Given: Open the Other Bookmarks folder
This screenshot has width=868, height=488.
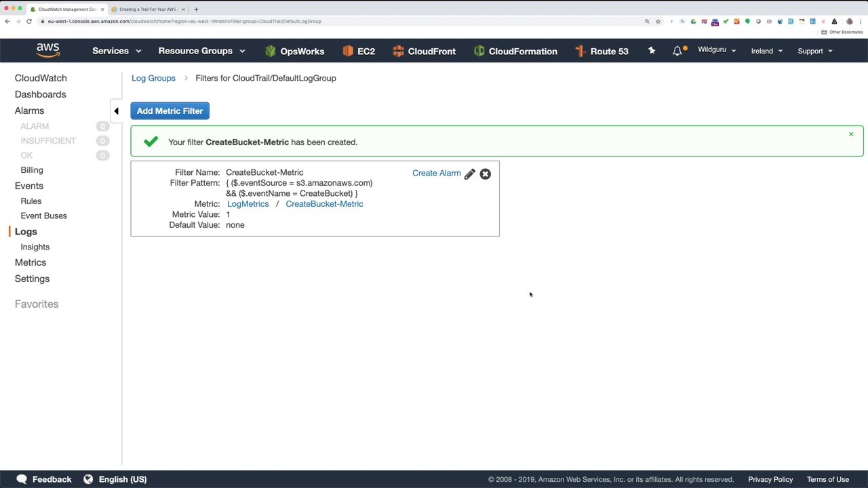Looking at the screenshot, I should (842, 32).
